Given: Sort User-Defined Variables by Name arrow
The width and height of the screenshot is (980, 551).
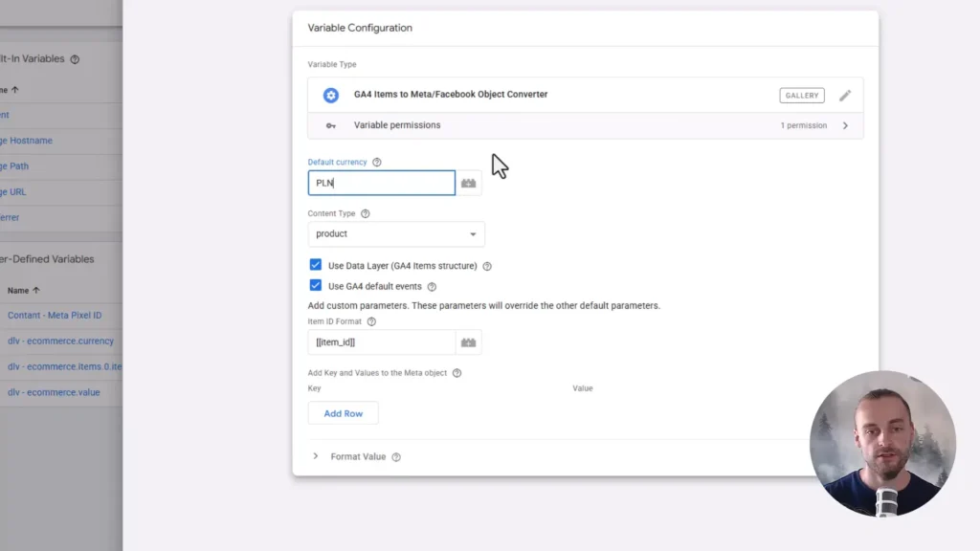Looking at the screenshot, I should coord(36,291).
